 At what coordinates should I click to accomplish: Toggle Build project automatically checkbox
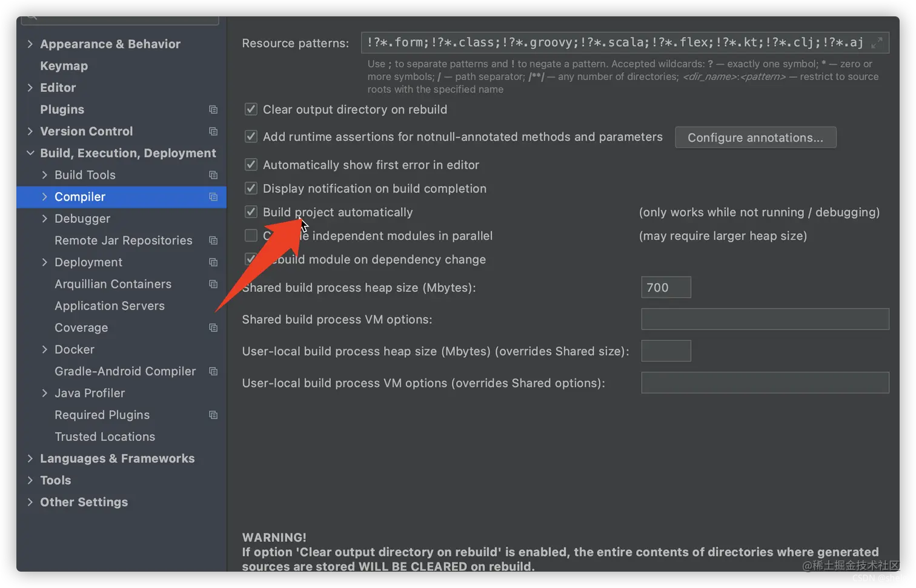[x=251, y=212]
